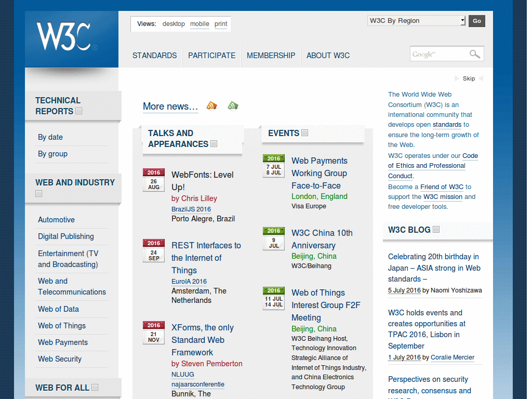Open XForms, the only Standard Web Framework

(x=203, y=340)
